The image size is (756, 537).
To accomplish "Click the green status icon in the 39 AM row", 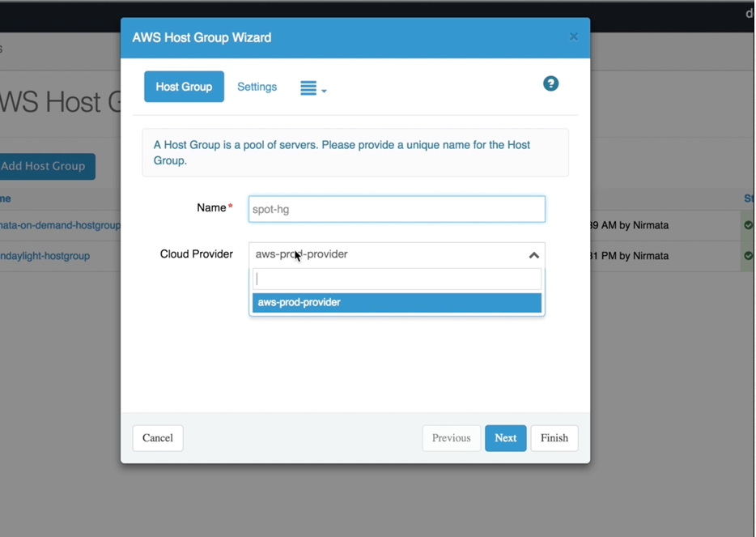I will (x=748, y=225).
